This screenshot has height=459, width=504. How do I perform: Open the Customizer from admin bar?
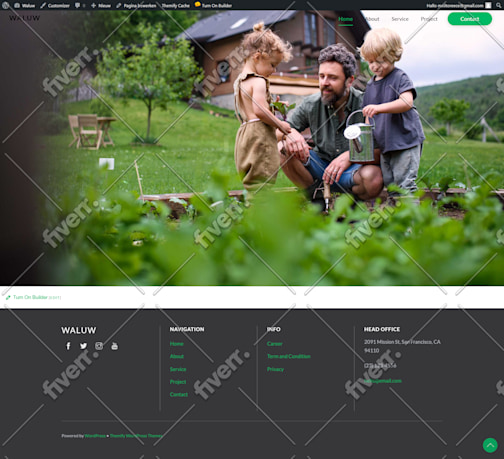[x=55, y=5]
